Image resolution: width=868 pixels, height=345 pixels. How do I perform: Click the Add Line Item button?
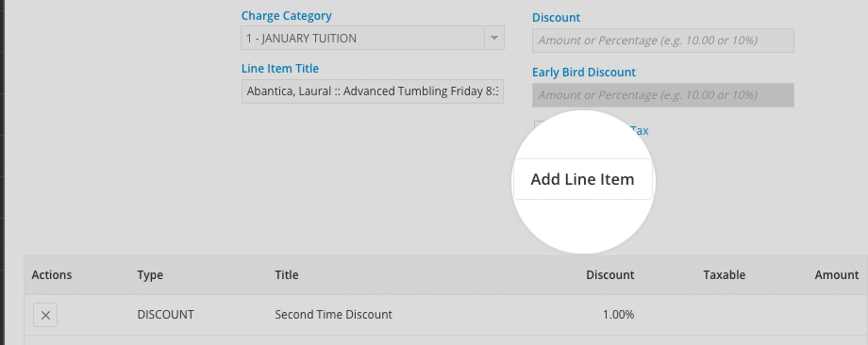582,179
